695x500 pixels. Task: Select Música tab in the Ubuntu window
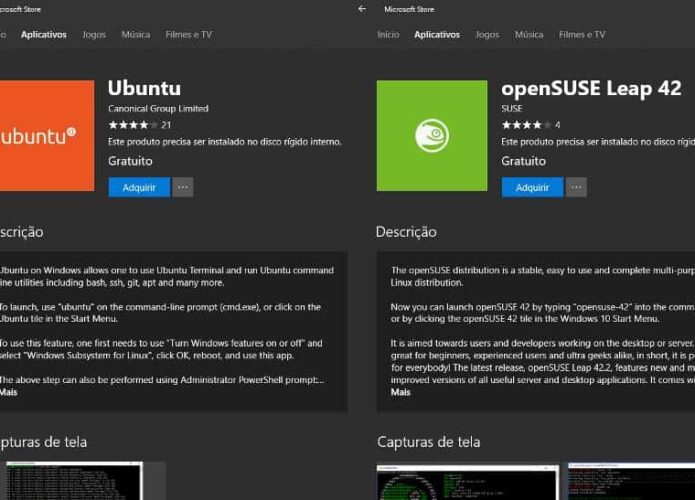pyautogui.click(x=136, y=35)
